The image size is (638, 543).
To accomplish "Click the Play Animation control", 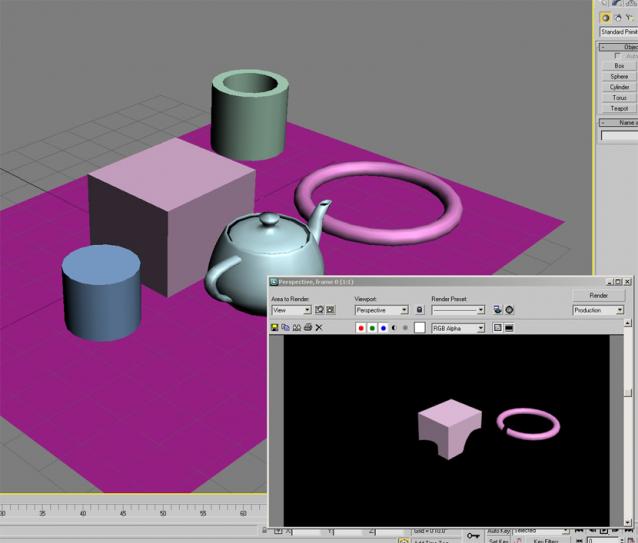I will 604,531.
